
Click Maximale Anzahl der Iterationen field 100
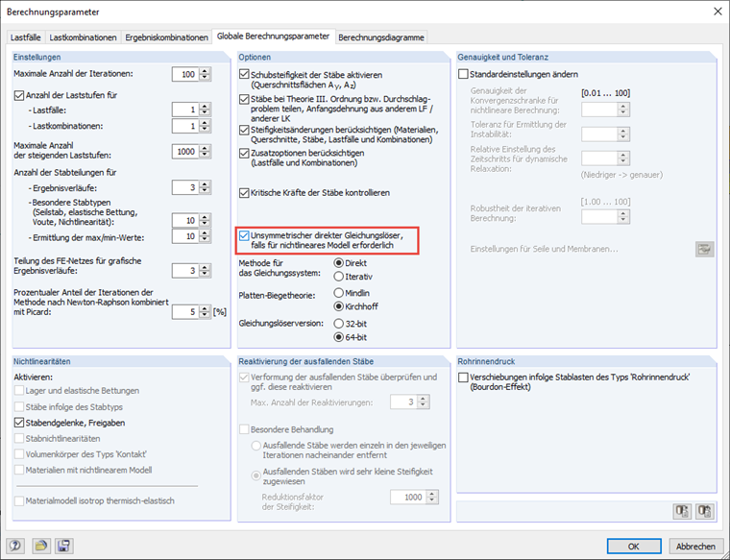coord(185,75)
